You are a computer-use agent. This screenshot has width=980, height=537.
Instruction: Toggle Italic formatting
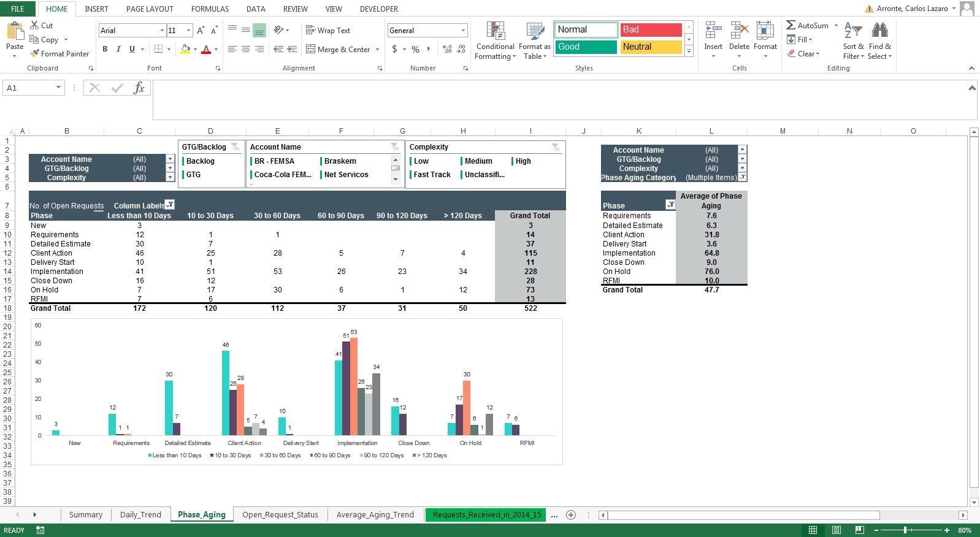click(118, 49)
